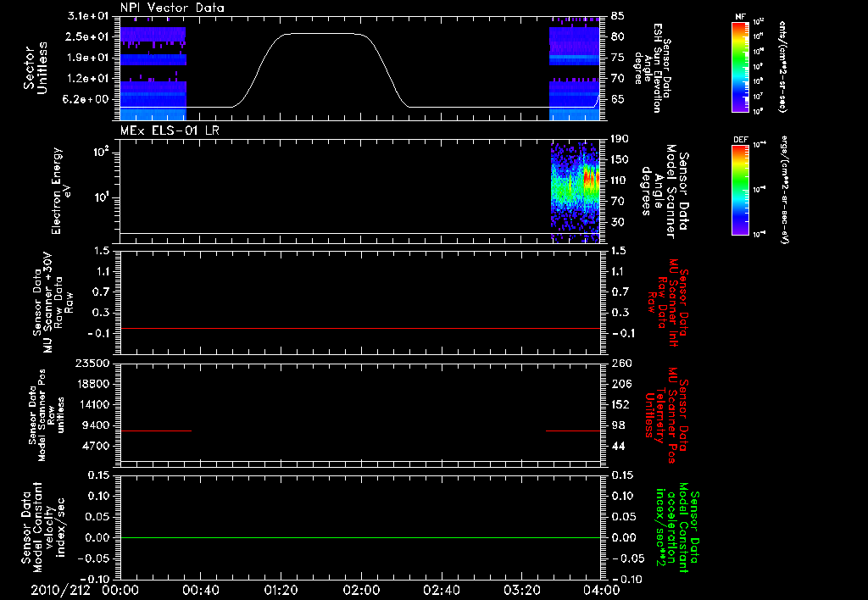Click the green "Model Constant acceleration" axis title
Screen dimensions: 868x600
678,528
